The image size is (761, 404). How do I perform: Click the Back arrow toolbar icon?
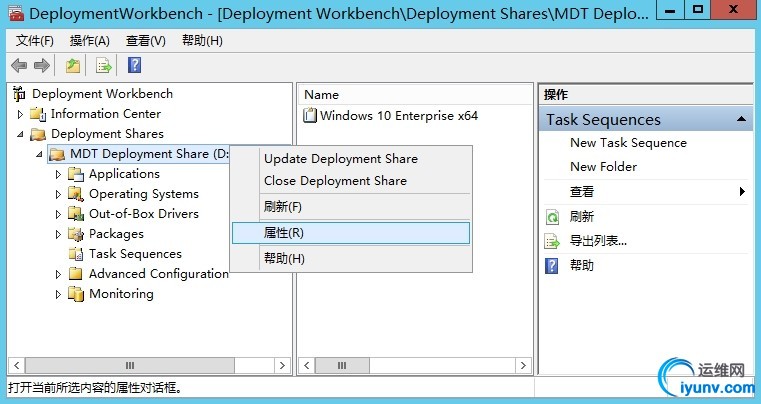(x=18, y=66)
